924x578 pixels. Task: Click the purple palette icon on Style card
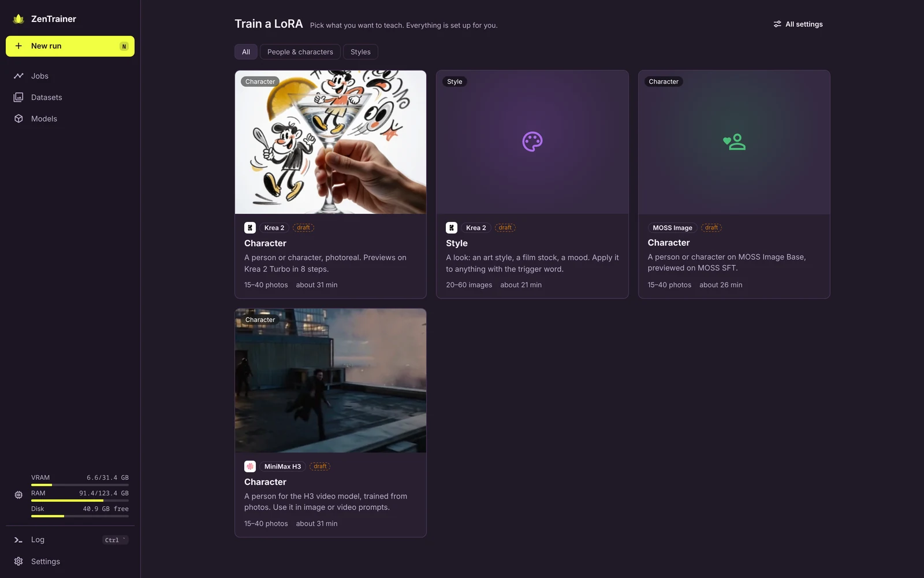coord(532,142)
